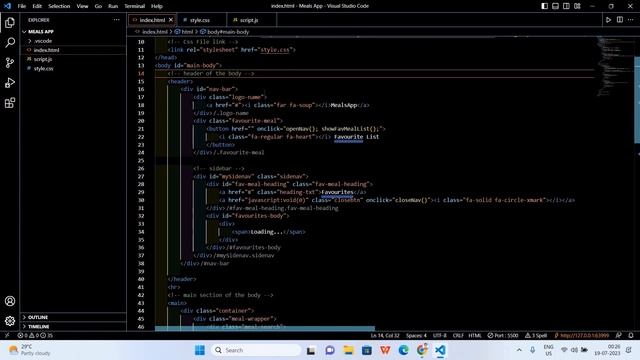Open Microsoft Edge from taskbar
This screenshot has height=360, width=640.
(404, 350)
